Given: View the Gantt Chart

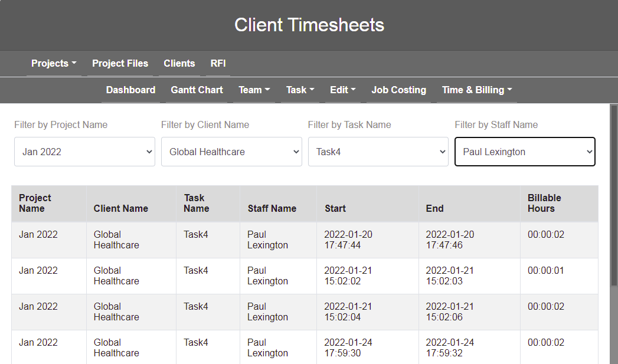Looking at the screenshot, I should tap(197, 90).
